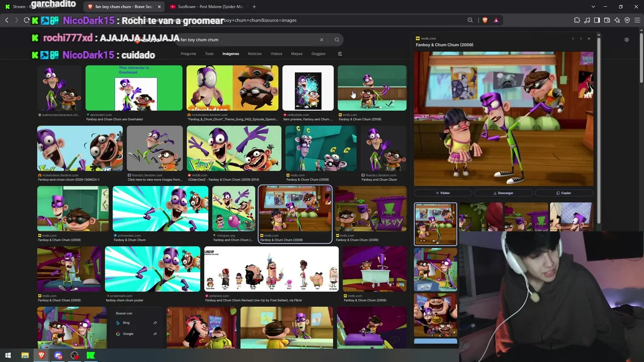644x362 pixels.
Task: Open the browser main hamburger menu
Action: 637,20
